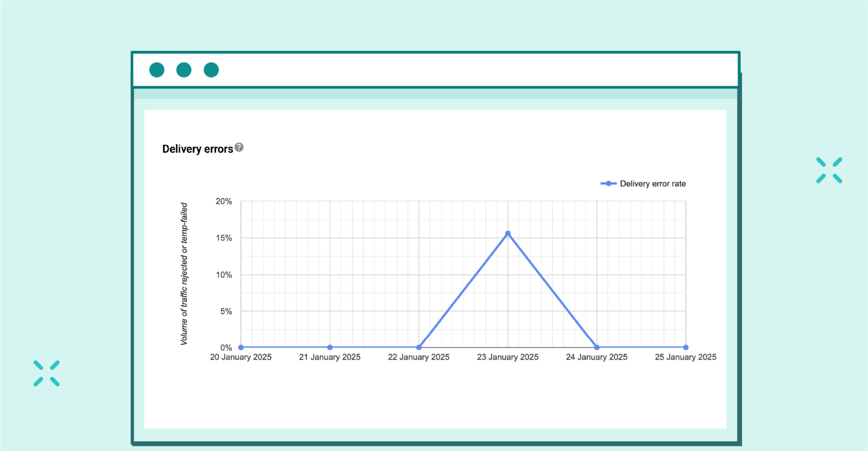This screenshot has height=451, width=868.
Task: Toggle the data point on 25 January 2025
Action: click(685, 347)
